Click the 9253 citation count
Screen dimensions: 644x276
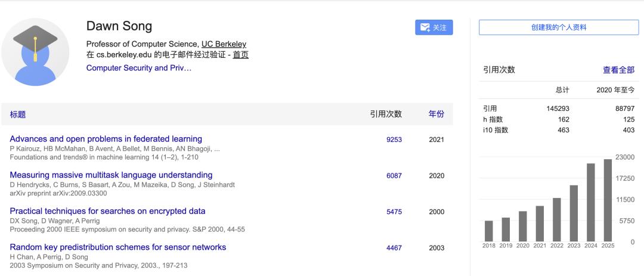click(x=394, y=139)
